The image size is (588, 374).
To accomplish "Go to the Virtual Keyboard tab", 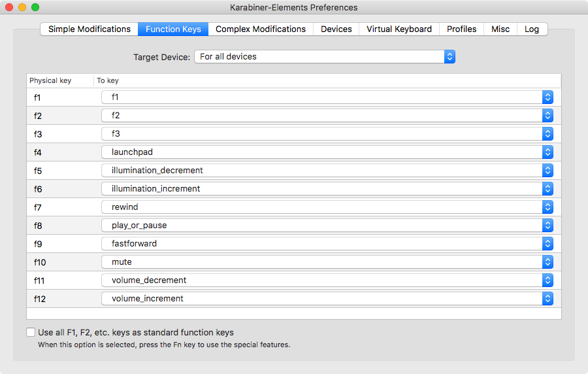I will [399, 29].
